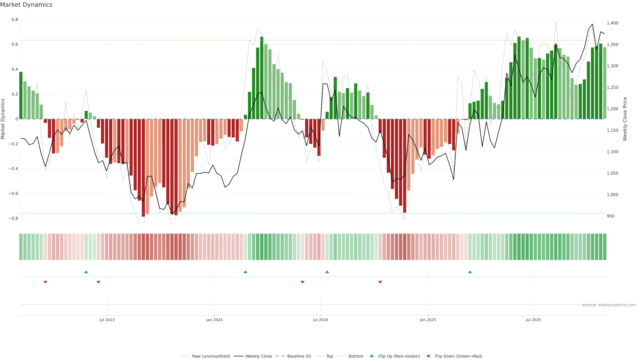Toggle the Flip Down (Green→Red) legend item
This screenshot has height=362, width=644.
(459, 356)
